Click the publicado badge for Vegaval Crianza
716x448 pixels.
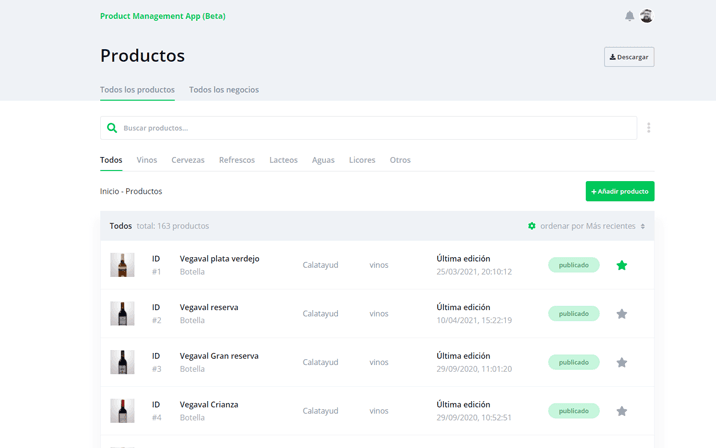tap(574, 411)
